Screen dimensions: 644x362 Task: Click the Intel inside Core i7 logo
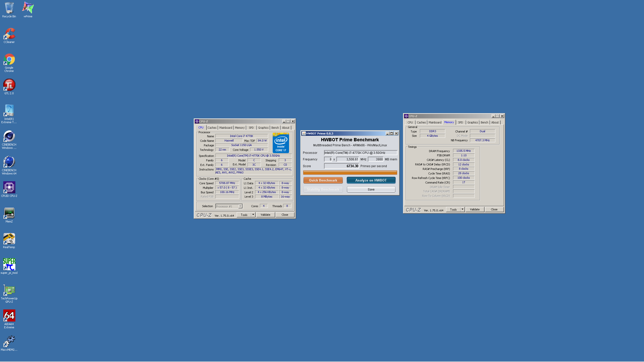[x=281, y=143]
